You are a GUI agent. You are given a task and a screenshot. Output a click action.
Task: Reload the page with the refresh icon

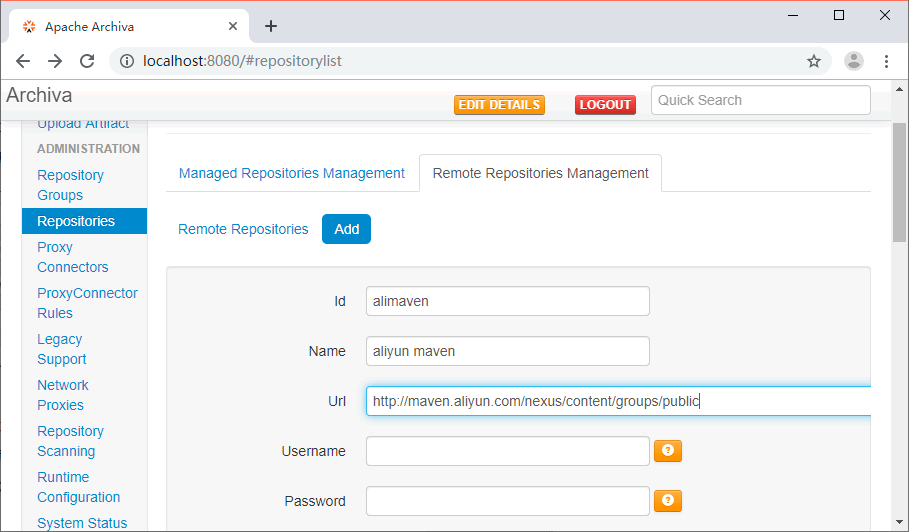(87, 61)
